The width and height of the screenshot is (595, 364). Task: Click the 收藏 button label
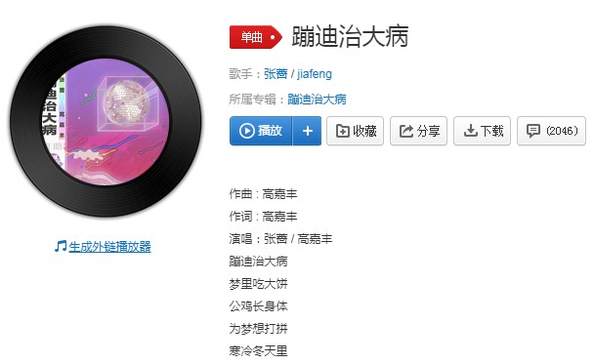coord(364,131)
